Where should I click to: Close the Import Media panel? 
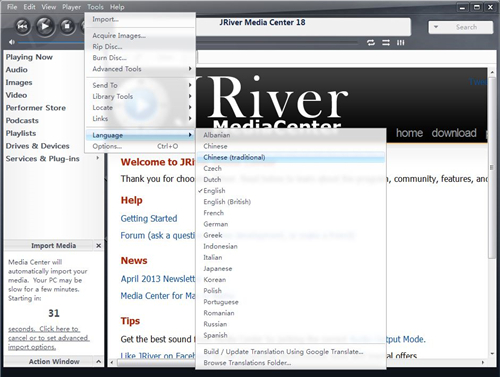click(x=99, y=246)
